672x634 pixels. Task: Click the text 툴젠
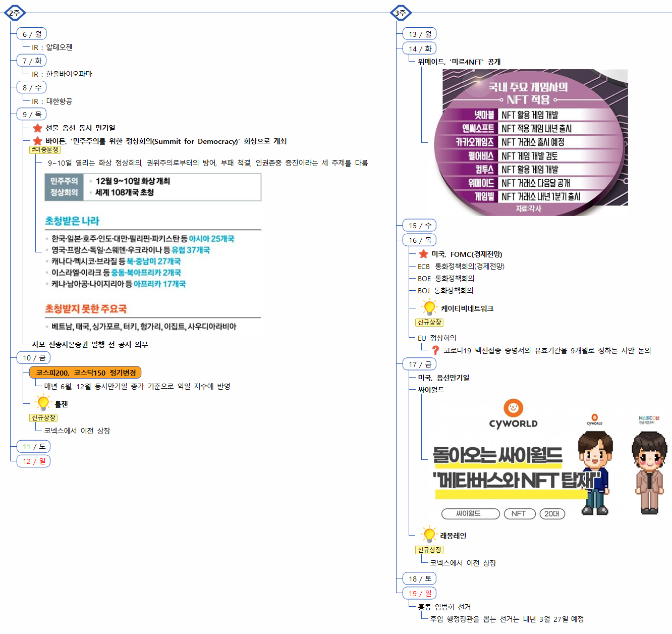click(61, 404)
